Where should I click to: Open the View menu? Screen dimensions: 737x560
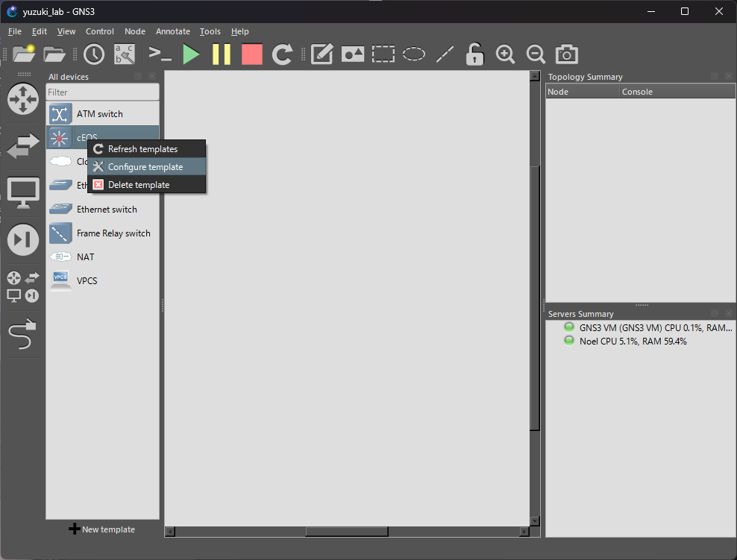coord(66,31)
